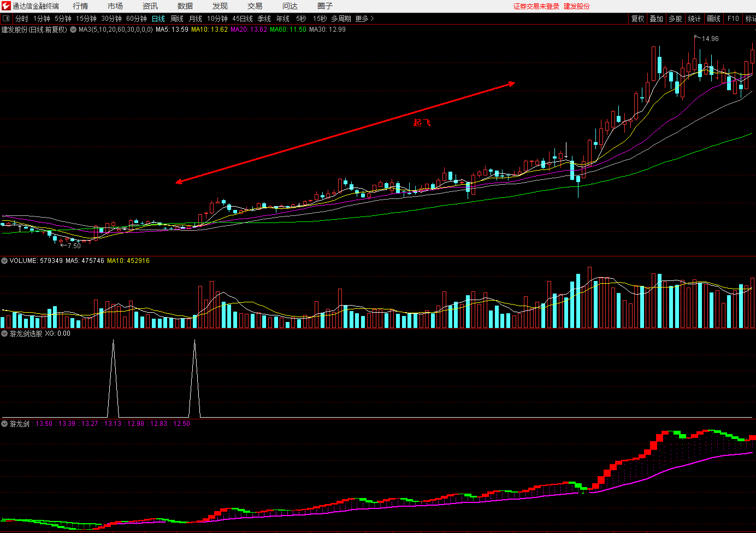
Task: Open the 多周期 multi-period view
Action: click(x=341, y=19)
